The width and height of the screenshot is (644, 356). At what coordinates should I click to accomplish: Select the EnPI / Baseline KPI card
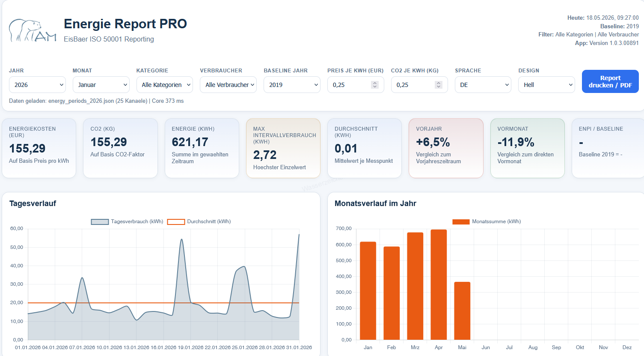coord(608,148)
